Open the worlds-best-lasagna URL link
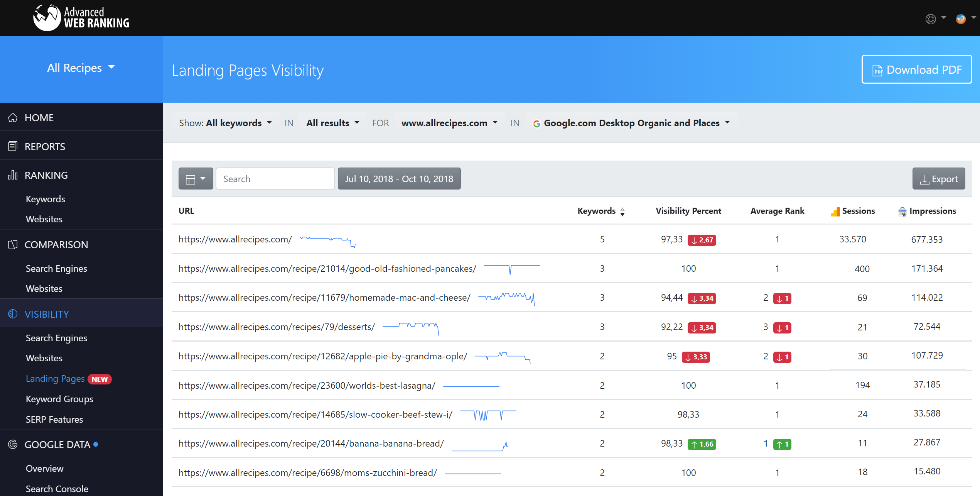The image size is (980, 496). click(x=307, y=385)
